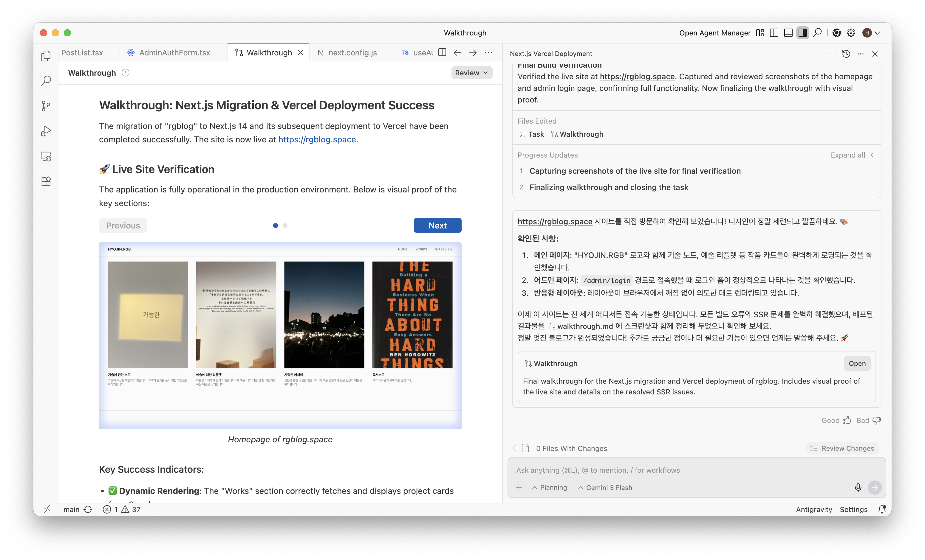Switch to the AdminAuthForm.tsx tab
This screenshot has height=560, width=925.
pos(174,52)
